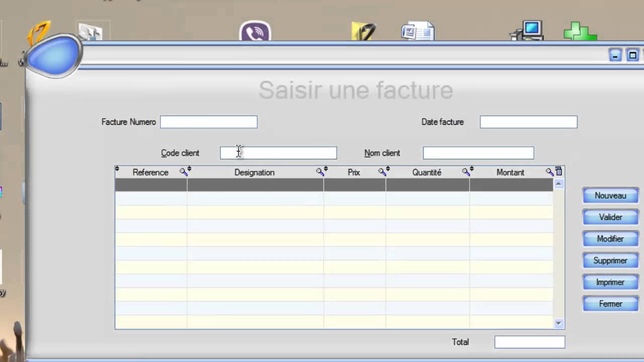Open the green cross desktop icon
Viewport: 644px width, 362px height.
pos(580,31)
